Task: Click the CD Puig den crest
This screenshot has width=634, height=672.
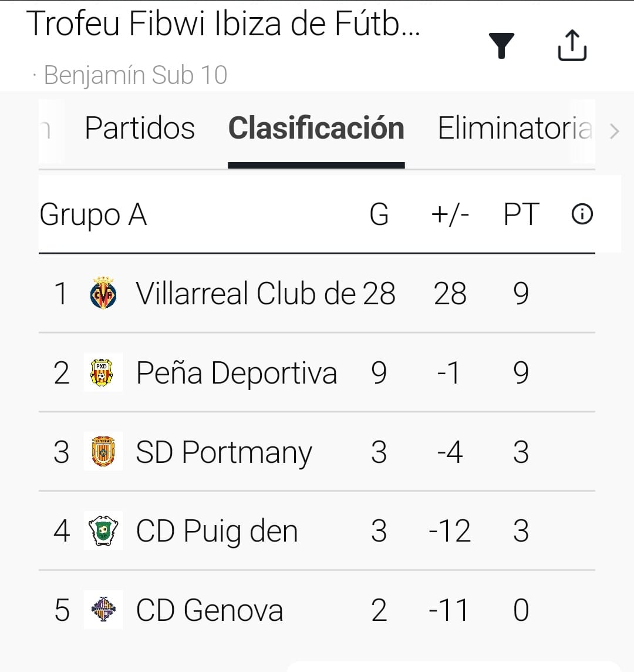Action: coord(103,530)
